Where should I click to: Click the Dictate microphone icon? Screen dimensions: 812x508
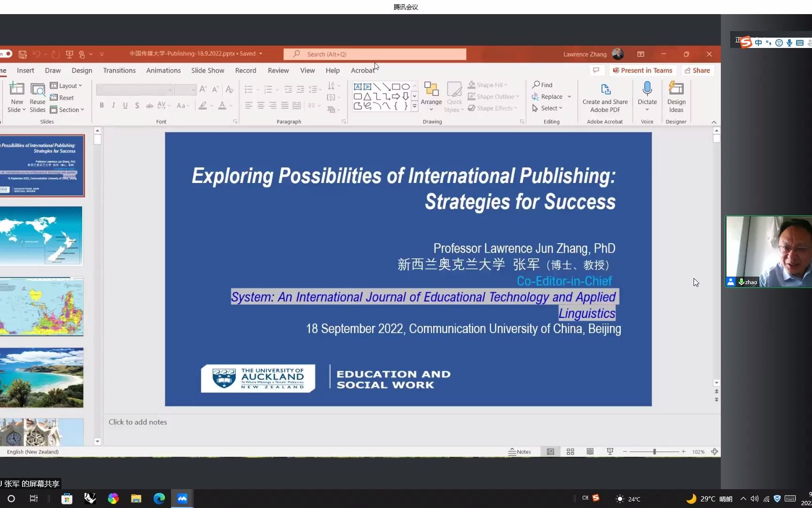pyautogui.click(x=647, y=88)
